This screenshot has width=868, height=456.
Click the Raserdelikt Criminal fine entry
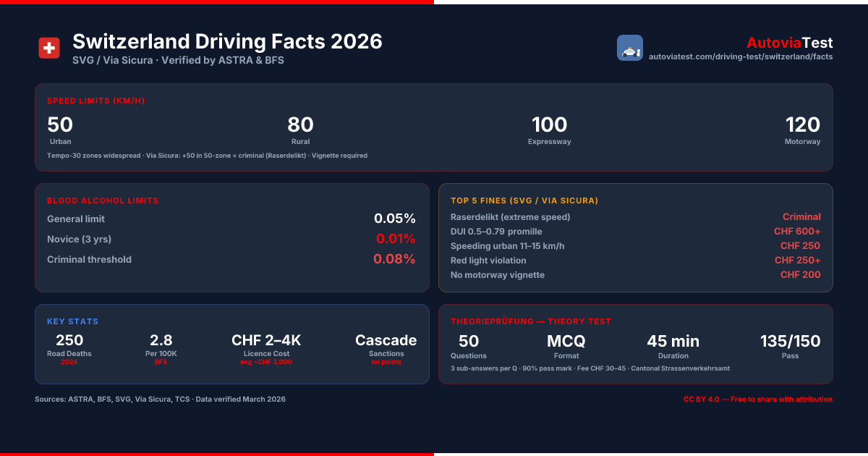[x=636, y=217]
